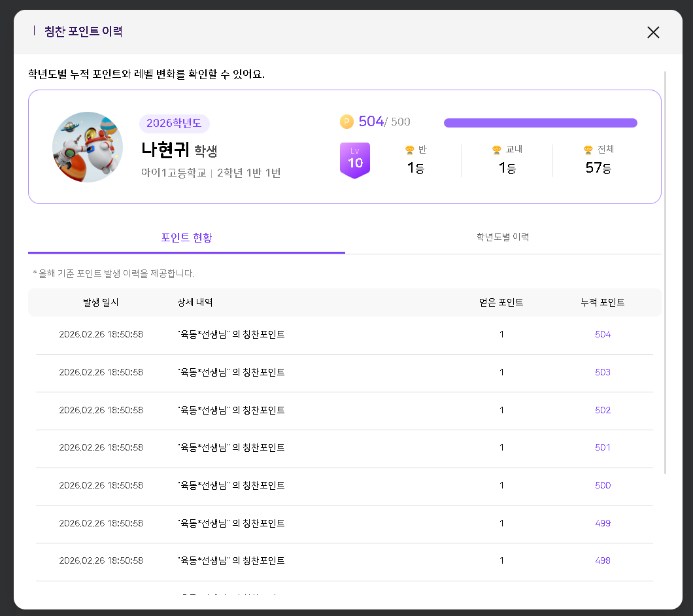Click cumulative point value 504
The image size is (693, 616).
(602, 334)
